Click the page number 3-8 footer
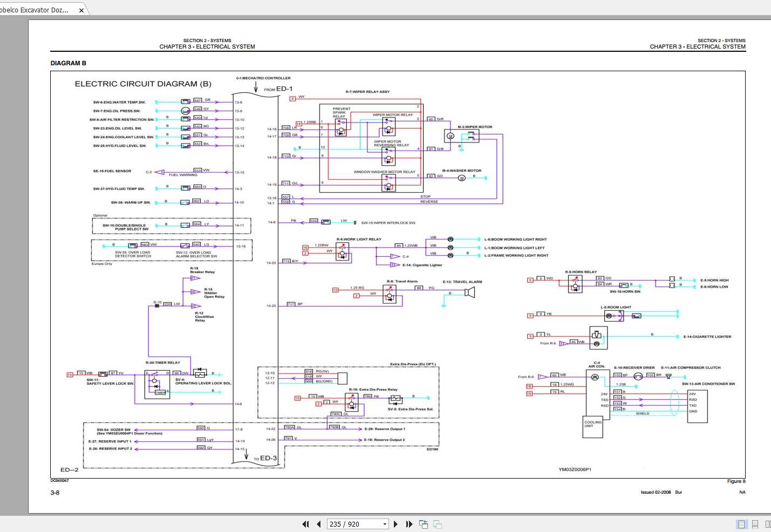771x532 pixels. [55, 493]
